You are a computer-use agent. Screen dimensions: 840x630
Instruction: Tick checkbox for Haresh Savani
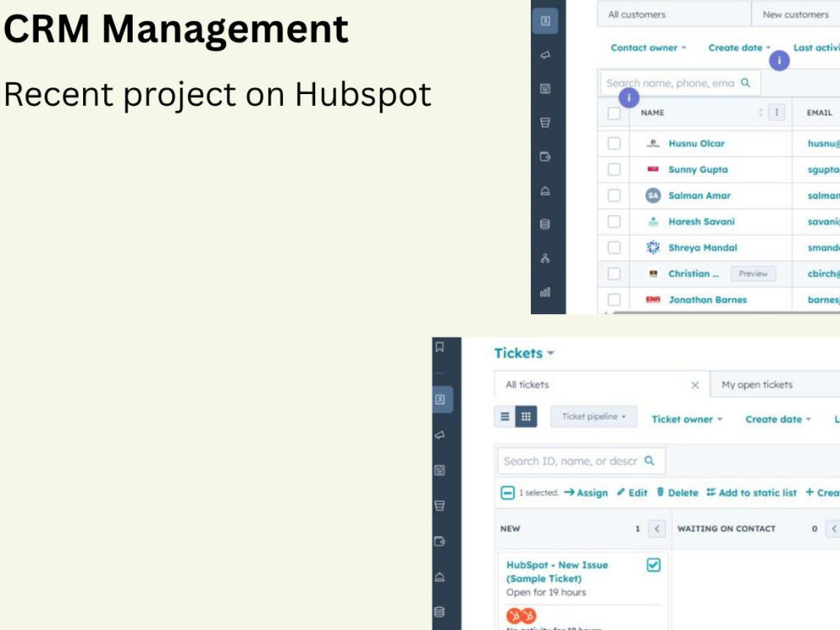(x=614, y=222)
